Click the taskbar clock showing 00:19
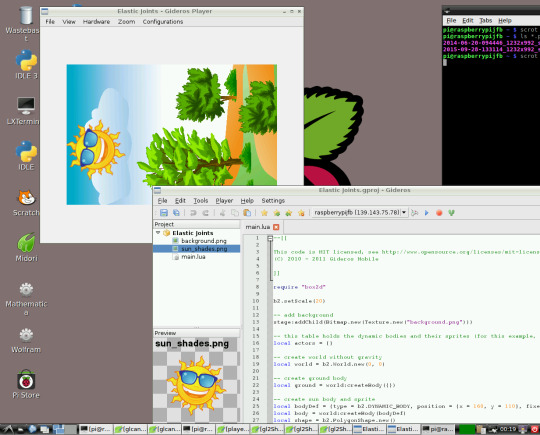Image resolution: width=540 pixels, height=435 pixels. (508, 429)
